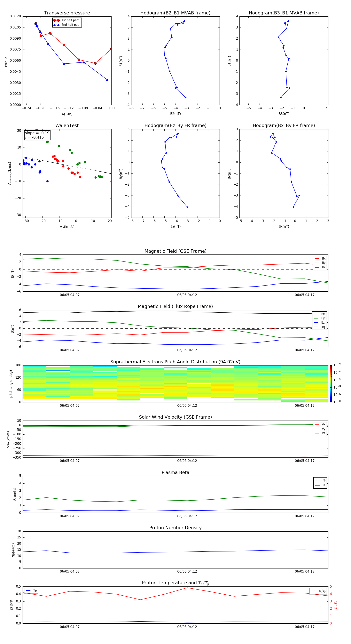Click the 'pitch angle (deg)' axis label
Screen dimensions: 351x644
coord(11,384)
